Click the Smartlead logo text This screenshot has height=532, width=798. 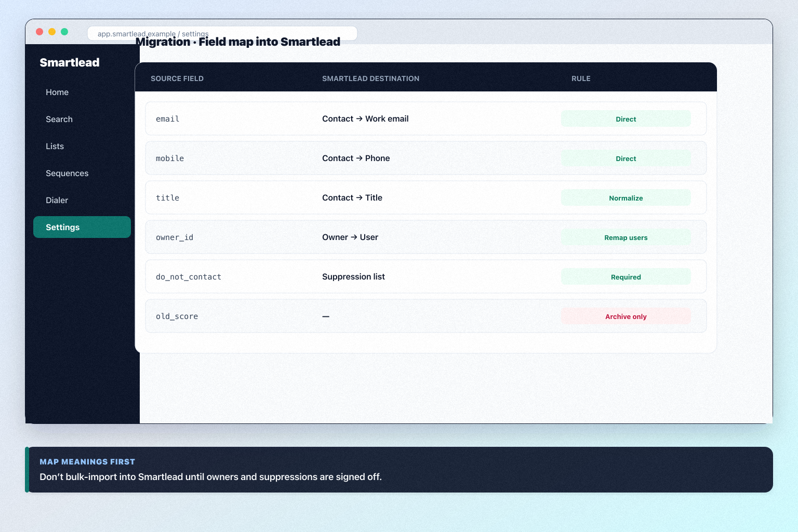[70, 62]
